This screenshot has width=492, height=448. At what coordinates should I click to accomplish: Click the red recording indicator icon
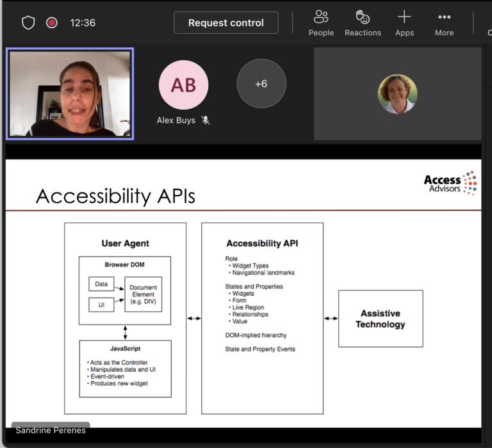[x=52, y=23]
